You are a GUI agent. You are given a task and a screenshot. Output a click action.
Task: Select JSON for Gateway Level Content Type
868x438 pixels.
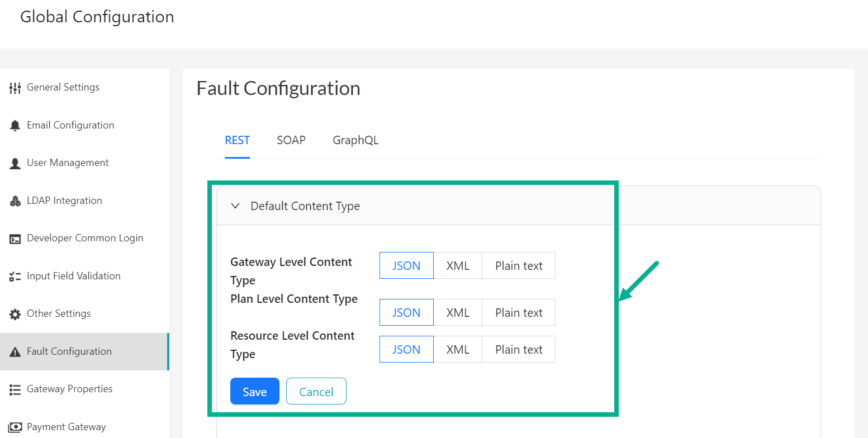pos(406,265)
